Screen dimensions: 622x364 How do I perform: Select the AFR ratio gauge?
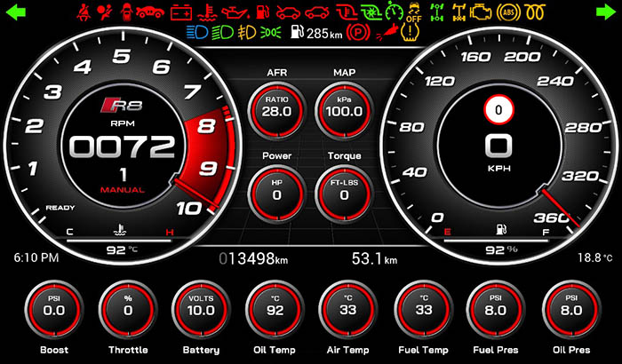point(276,110)
